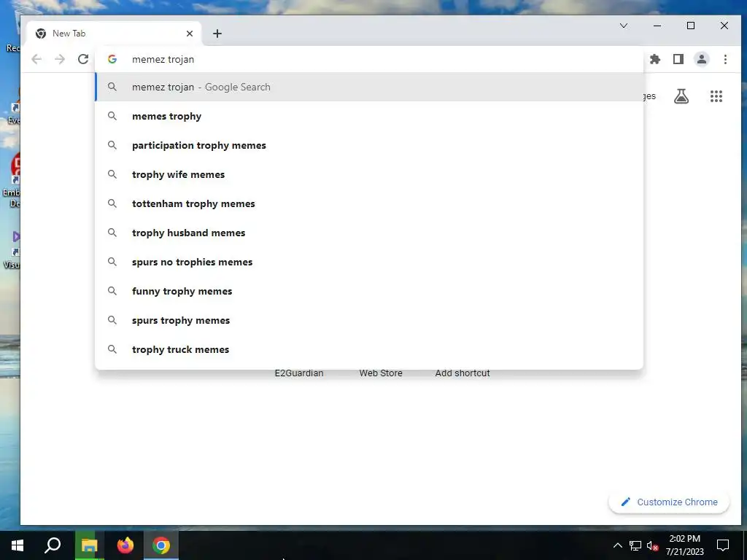Open the notification center icon

723,545
